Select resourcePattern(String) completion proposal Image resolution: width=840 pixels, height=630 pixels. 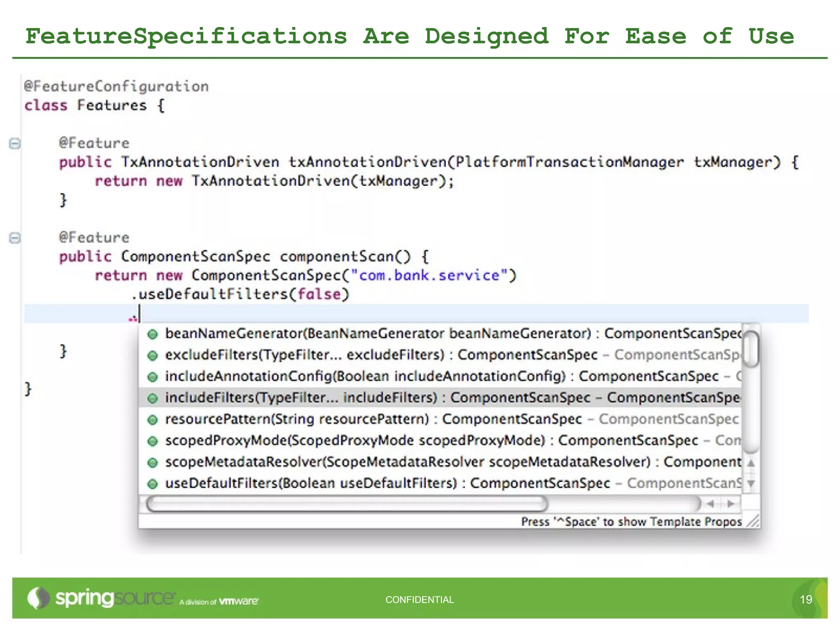coord(440,419)
